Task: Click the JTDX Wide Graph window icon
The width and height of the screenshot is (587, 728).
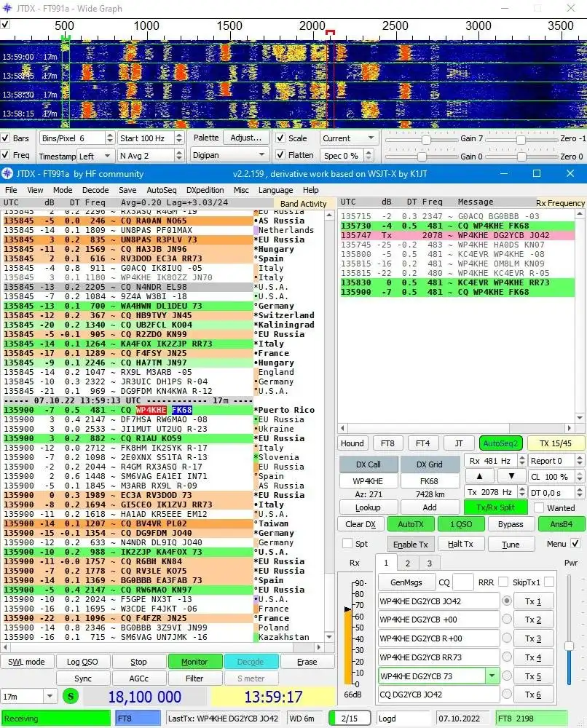Action: 7,8
